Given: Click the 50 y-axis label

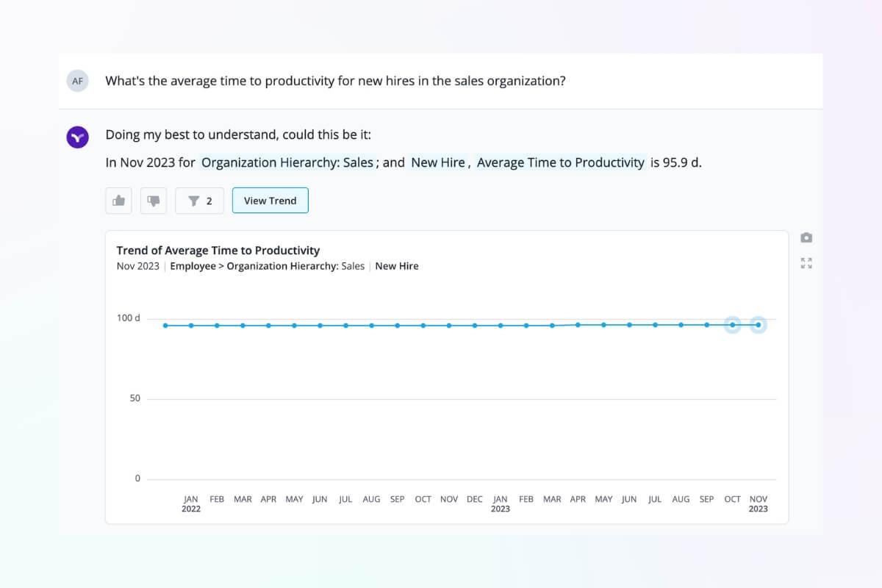Looking at the screenshot, I should tap(135, 398).
